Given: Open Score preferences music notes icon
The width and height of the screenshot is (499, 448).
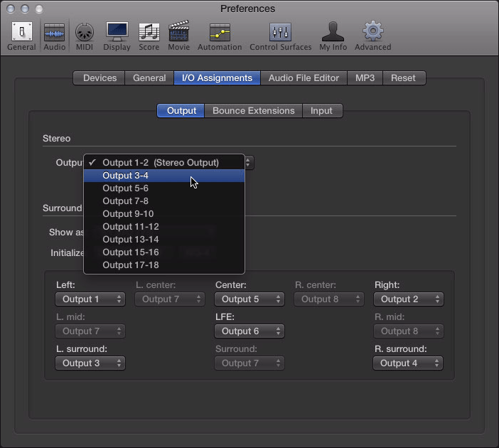Looking at the screenshot, I should (149, 36).
